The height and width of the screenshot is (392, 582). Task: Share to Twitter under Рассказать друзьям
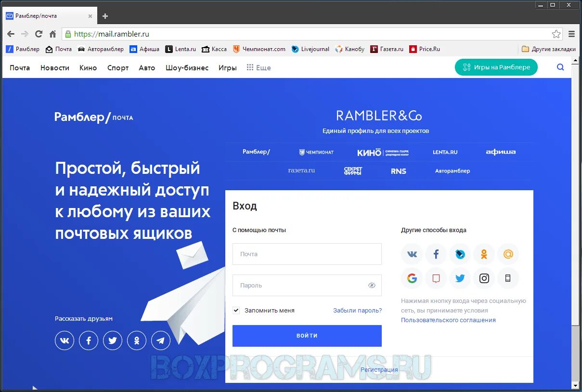pos(113,340)
